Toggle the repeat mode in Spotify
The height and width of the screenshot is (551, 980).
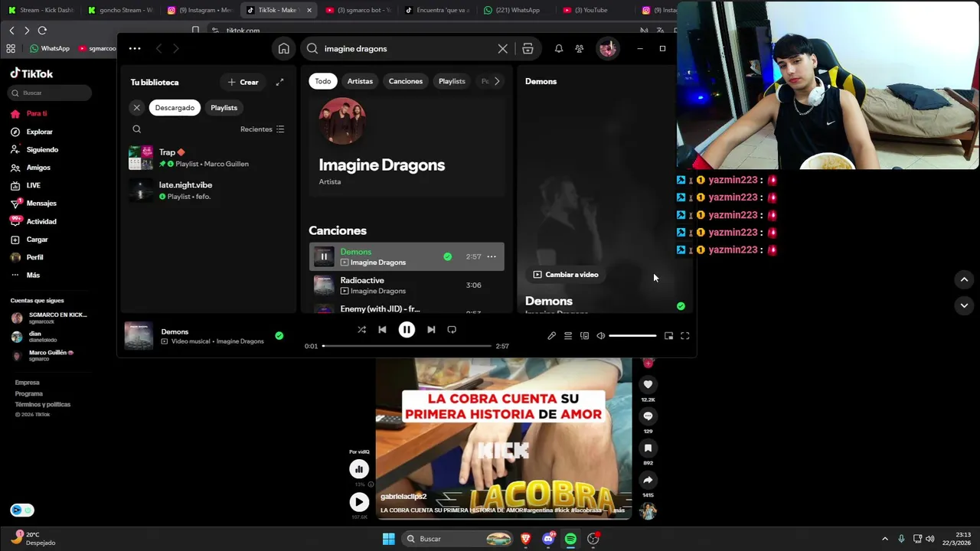[x=452, y=330]
